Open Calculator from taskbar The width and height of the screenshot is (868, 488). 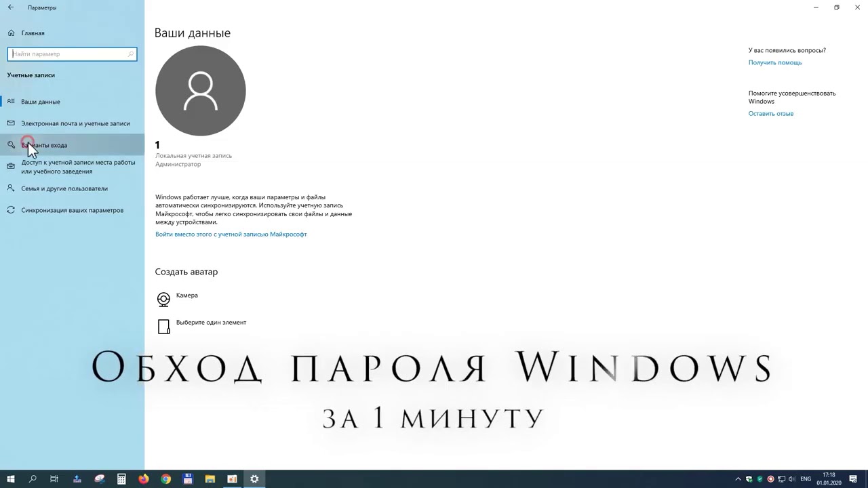(121, 479)
